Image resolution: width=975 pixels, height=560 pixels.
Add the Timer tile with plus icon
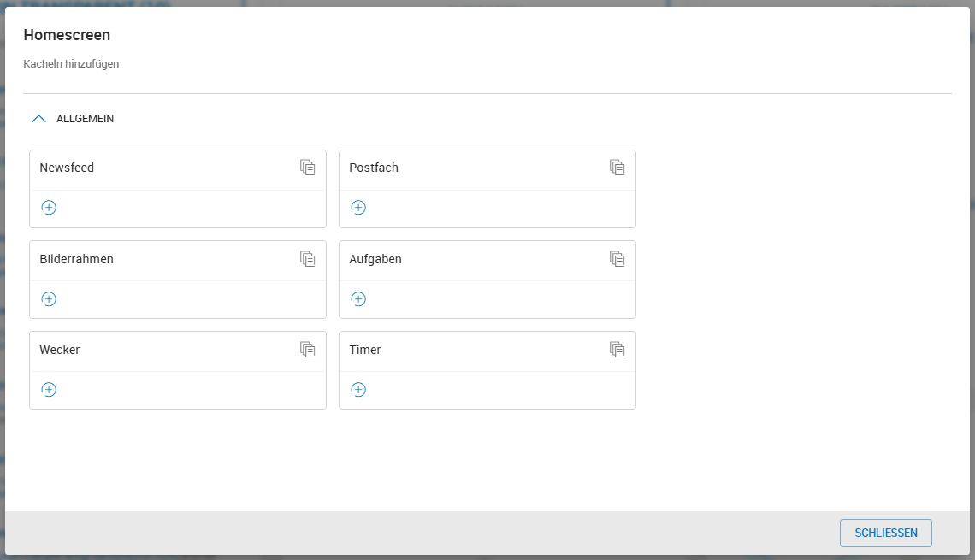[x=358, y=390]
